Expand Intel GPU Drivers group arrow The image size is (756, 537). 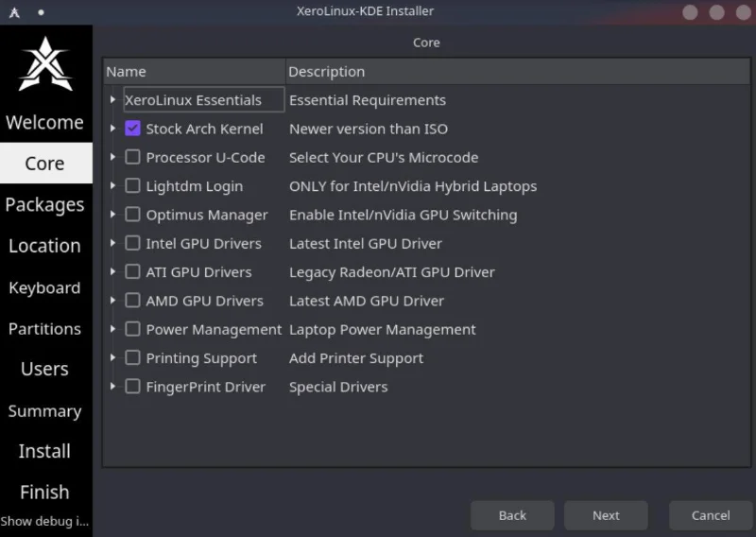pyautogui.click(x=112, y=243)
